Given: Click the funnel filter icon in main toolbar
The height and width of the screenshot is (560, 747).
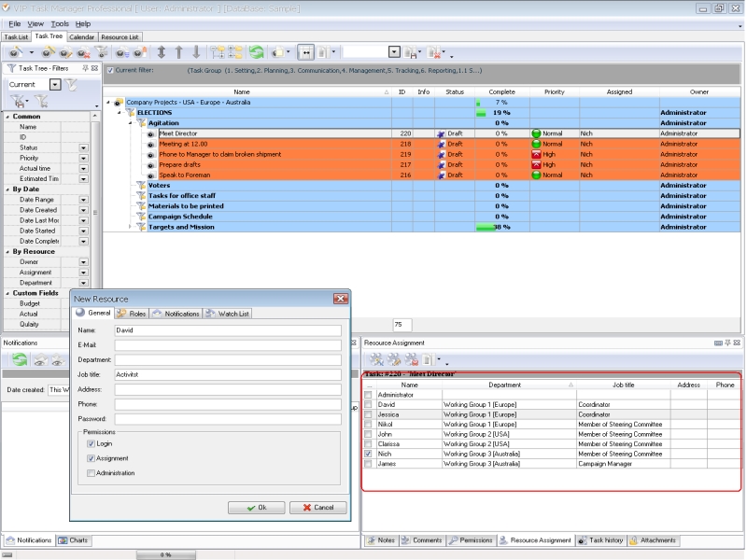Looking at the screenshot, I should (101, 52).
